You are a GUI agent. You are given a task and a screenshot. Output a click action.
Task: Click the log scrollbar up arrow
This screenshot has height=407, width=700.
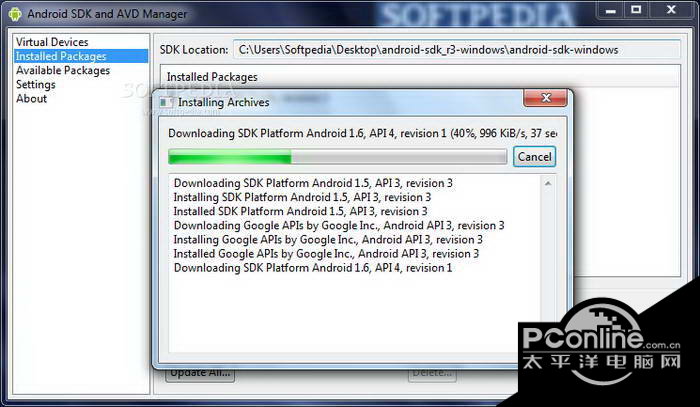click(x=548, y=183)
